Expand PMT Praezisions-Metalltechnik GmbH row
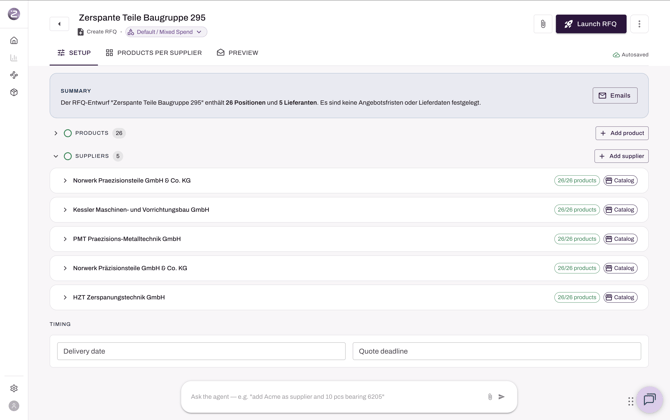 coord(65,239)
